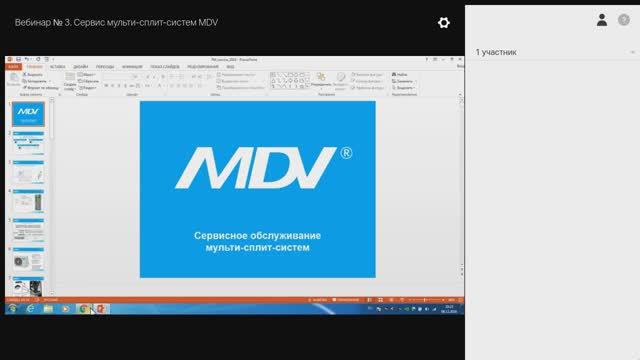The width and height of the screenshot is (640, 360).
Task: Click Save in the quick access toolbar
Action: point(18,60)
